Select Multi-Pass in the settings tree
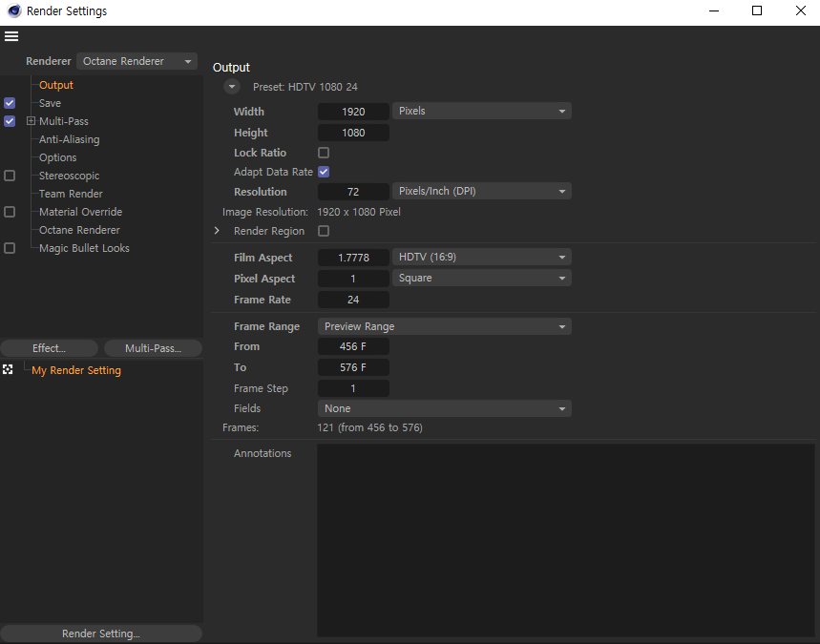This screenshot has height=644, width=820. coord(64,121)
